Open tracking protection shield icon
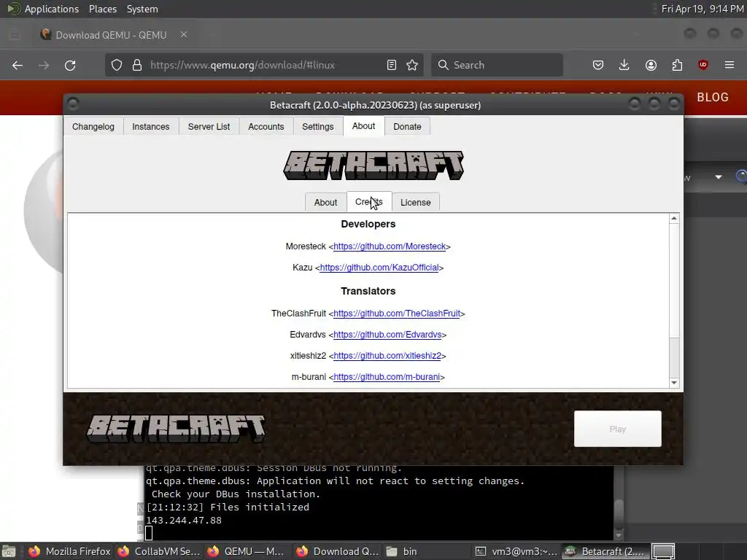The width and height of the screenshot is (747, 560). coord(117,65)
